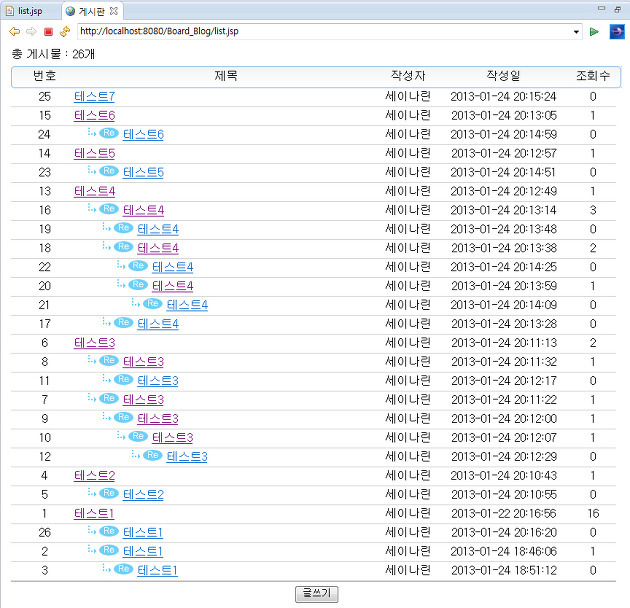Open reply post 11 titled 테스트3
This screenshot has height=608, width=630.
158,381
